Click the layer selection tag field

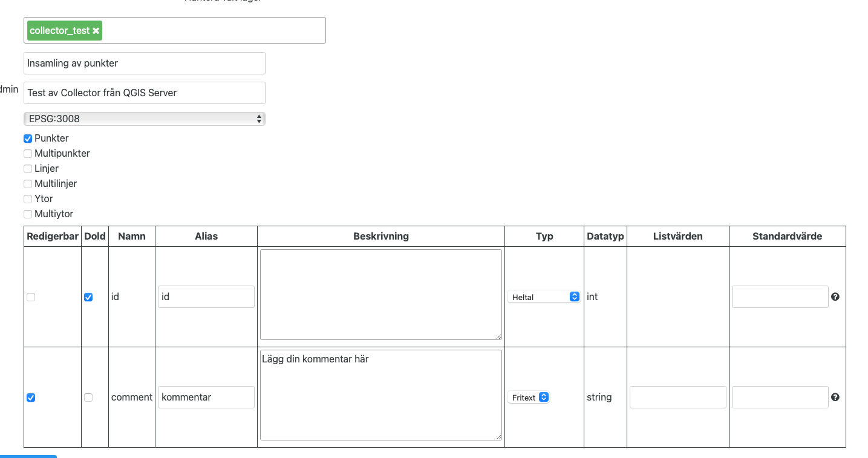(175, 30)
